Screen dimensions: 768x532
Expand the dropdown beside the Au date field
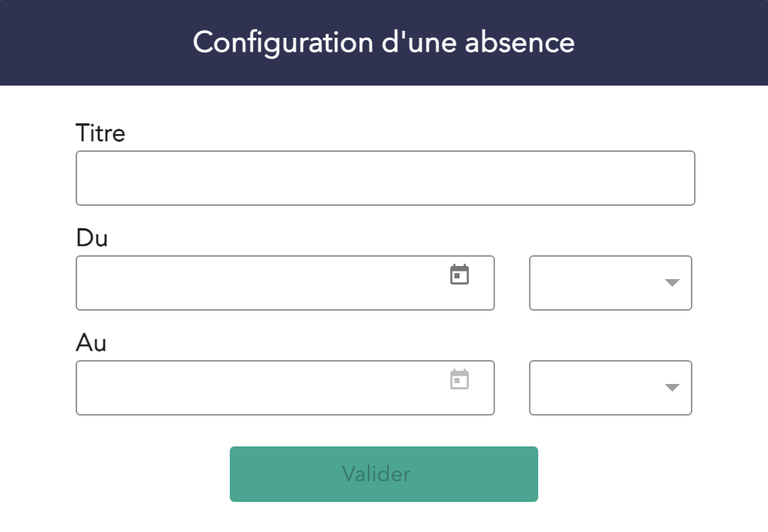click(x=610, y=388)
